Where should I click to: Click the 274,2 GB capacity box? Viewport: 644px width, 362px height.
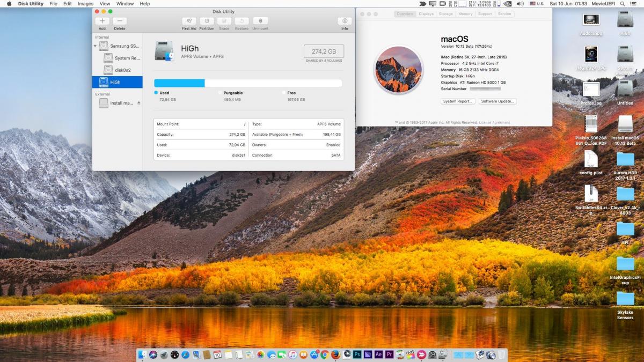(324, 51)
